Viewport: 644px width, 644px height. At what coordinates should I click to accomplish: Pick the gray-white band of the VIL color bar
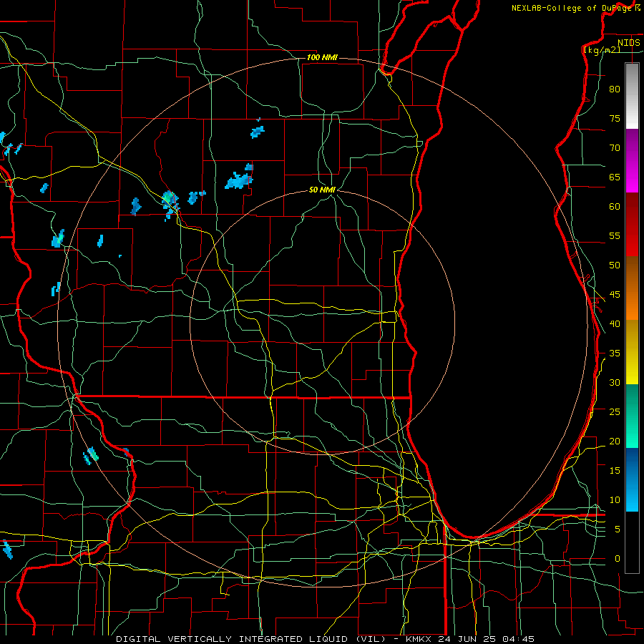pyautogui.click(x=632, y=96)
